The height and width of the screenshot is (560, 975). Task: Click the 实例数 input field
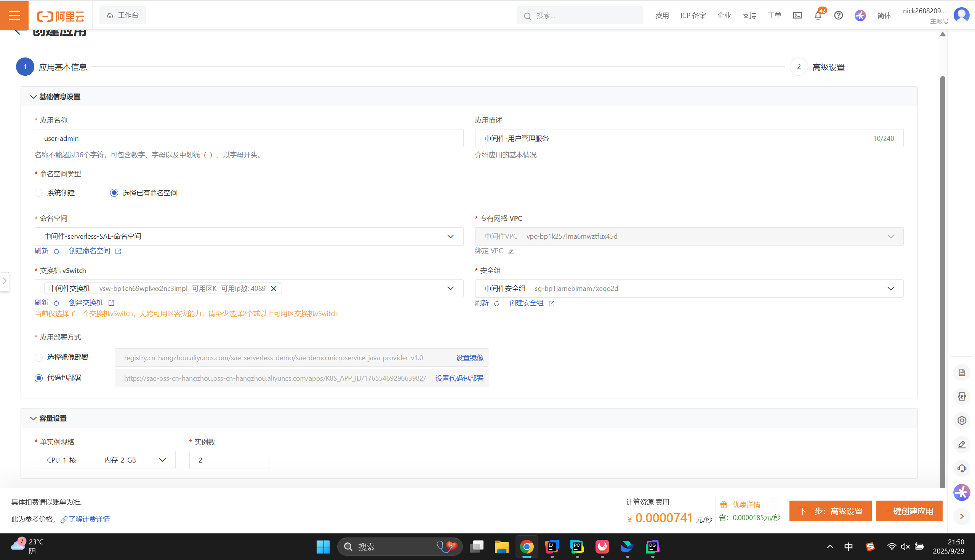coord(229,459)
